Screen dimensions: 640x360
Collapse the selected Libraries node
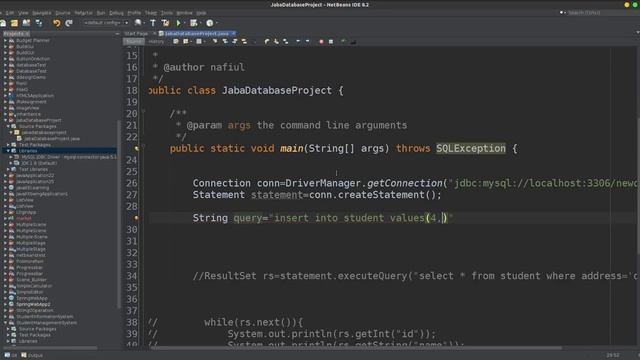[8, 151]
